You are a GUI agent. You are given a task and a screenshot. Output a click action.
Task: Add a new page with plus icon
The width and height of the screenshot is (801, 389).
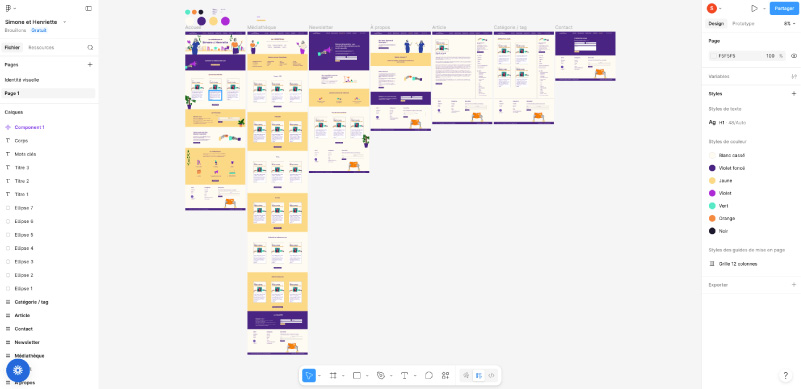(x=90, y=64)
